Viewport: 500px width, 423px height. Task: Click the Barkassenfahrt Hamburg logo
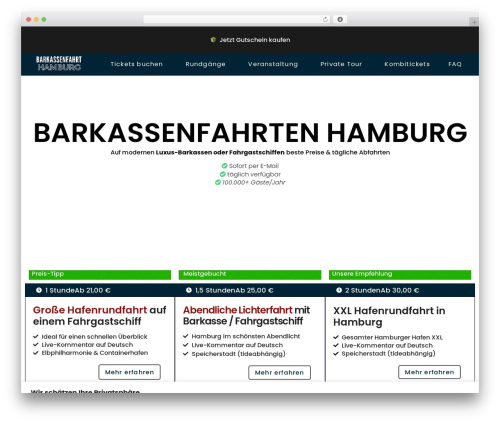click(x=59, y=63)
